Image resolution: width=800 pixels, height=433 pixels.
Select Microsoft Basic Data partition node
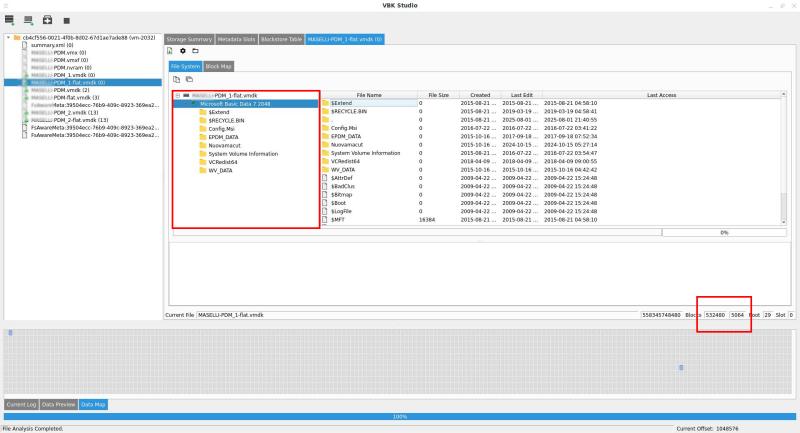tap(235, 104)
